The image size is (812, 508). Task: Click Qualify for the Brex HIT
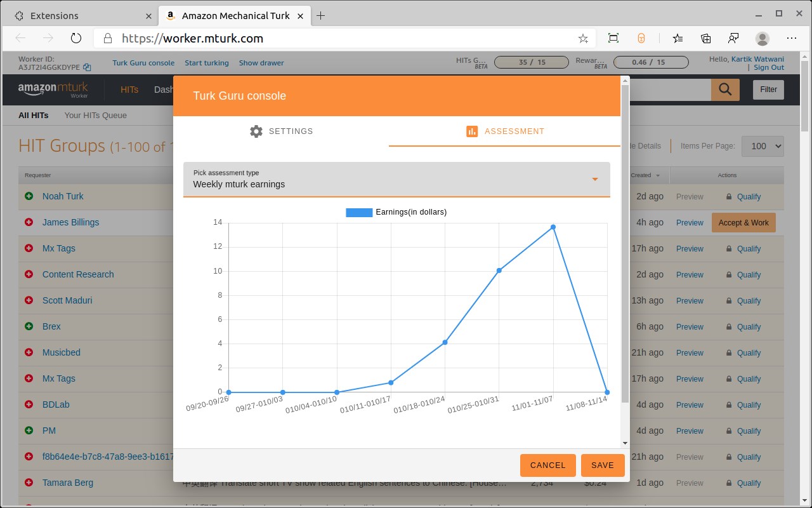tap(749, 327)
